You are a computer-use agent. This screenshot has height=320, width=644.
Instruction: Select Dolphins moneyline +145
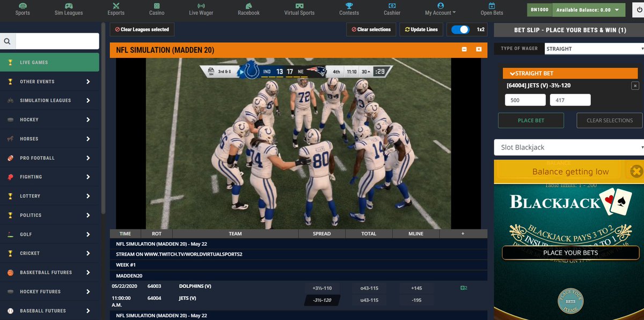[x=416, y=288]
